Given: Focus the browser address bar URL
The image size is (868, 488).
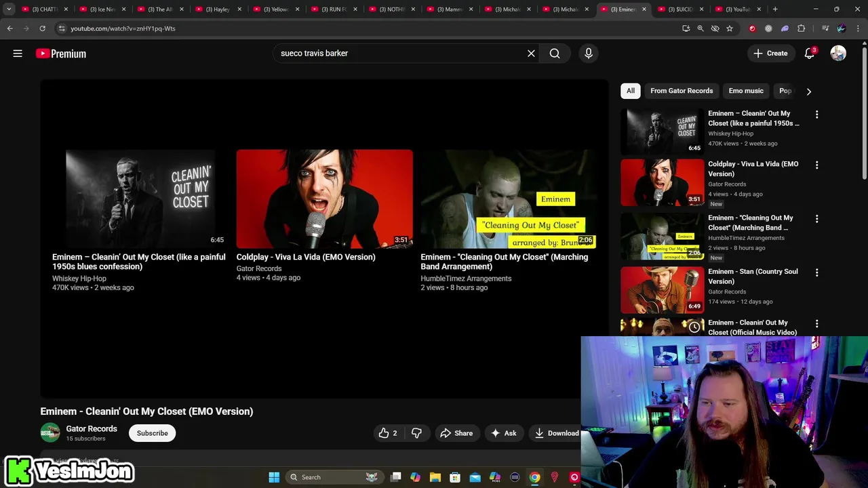Looking at the screenshot, I should [123, 28].
